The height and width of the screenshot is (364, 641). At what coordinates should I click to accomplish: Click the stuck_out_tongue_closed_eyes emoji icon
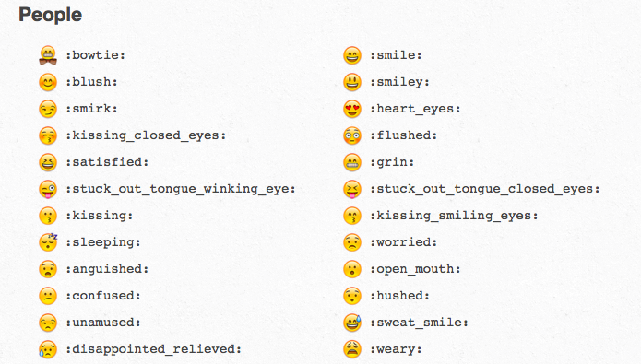coord(352,189)
